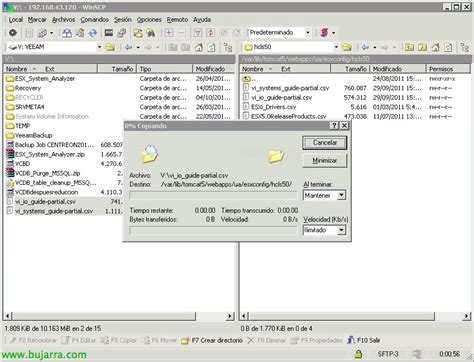Select VCDB_Purge_MSSQL.zip in local panel
The image size is (474, 362).
(x=43, y=173)
